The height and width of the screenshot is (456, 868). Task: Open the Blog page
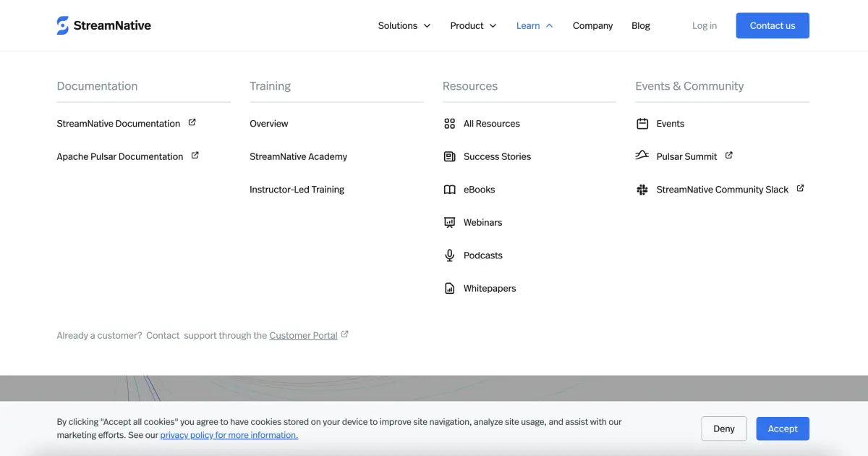(641, 25)
